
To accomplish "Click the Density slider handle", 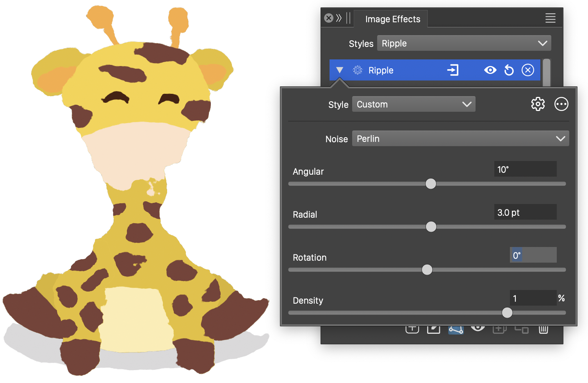I will pyautogui.click(x=507, y=313).
